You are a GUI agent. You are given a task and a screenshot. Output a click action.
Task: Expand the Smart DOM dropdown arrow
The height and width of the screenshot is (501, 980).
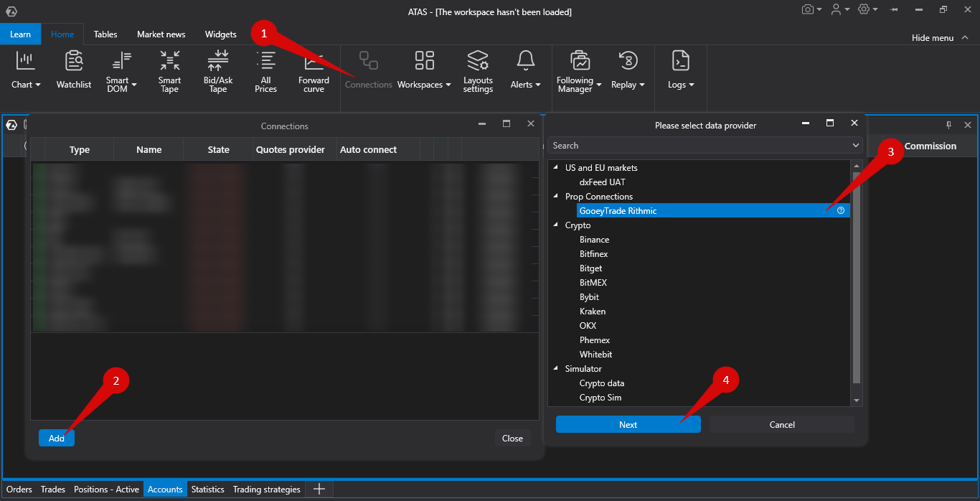[134, 85]
